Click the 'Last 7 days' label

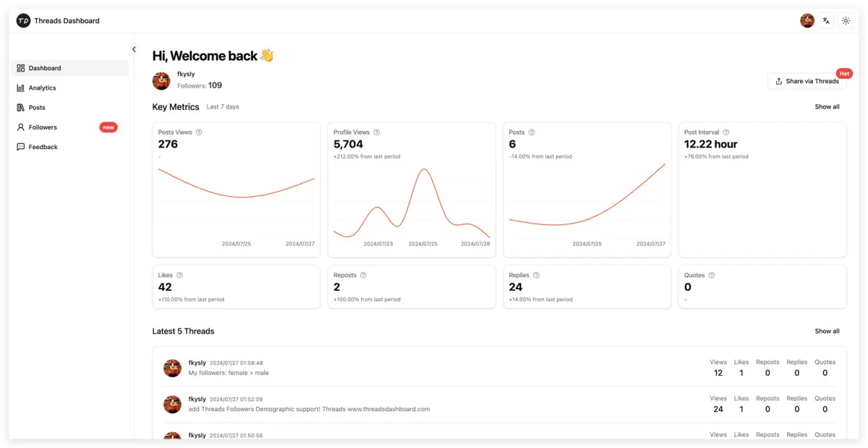point(223,107)
